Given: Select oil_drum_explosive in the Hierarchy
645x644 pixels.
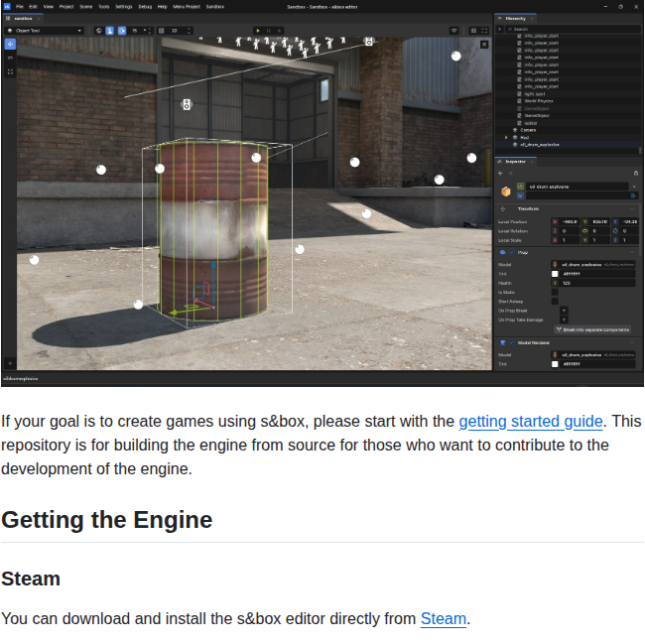Looking at the screenshot, I should tap(568, 145).
